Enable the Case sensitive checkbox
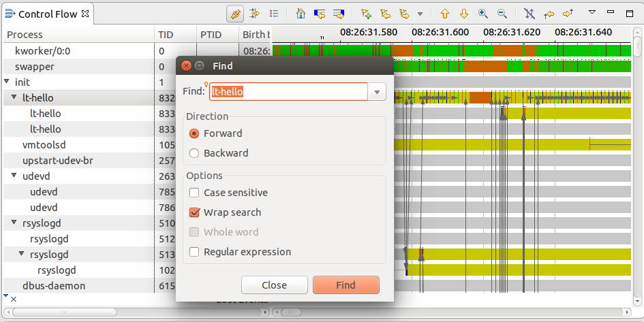 click(195, 193)
